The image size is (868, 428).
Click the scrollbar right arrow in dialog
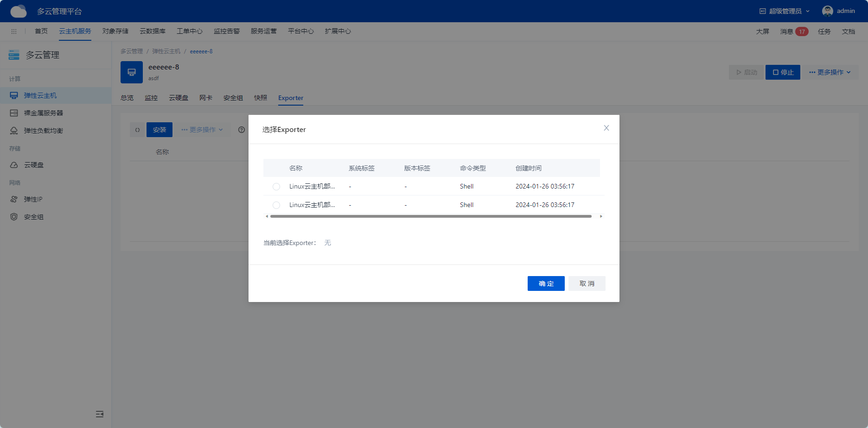[601, 216]
